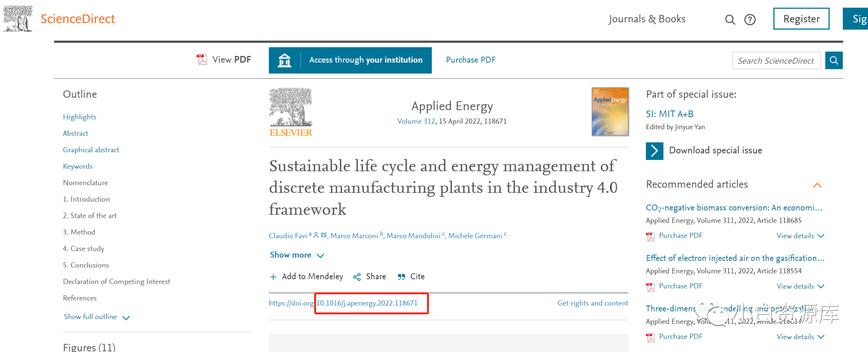Click Add to Mendeley

coord(306,277)
